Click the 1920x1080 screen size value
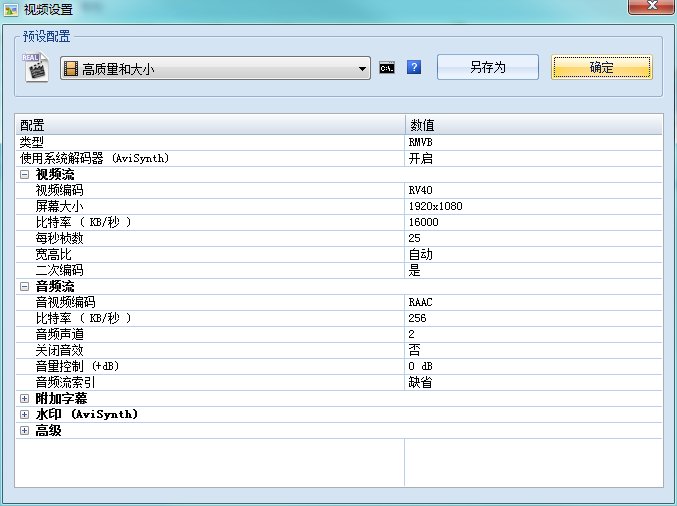677x506 pixels. pos(435,206)
